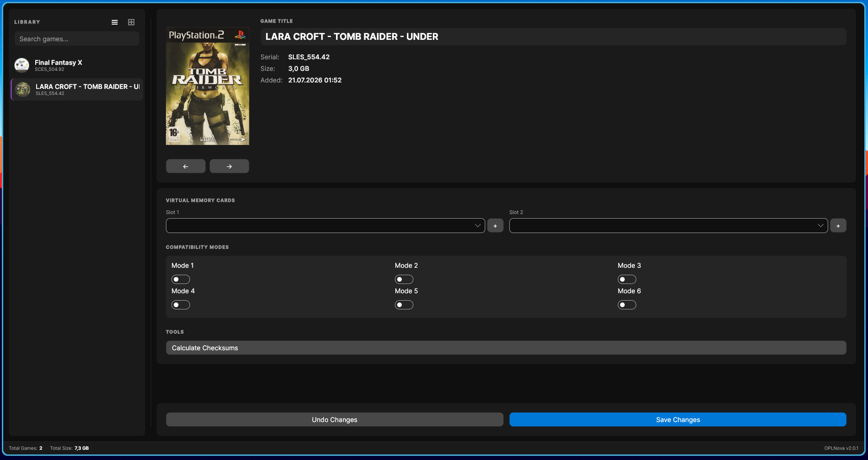Screen dimensions: 868x460
Task: Toggle compatibility Mode 5
Action: [404, 305]
